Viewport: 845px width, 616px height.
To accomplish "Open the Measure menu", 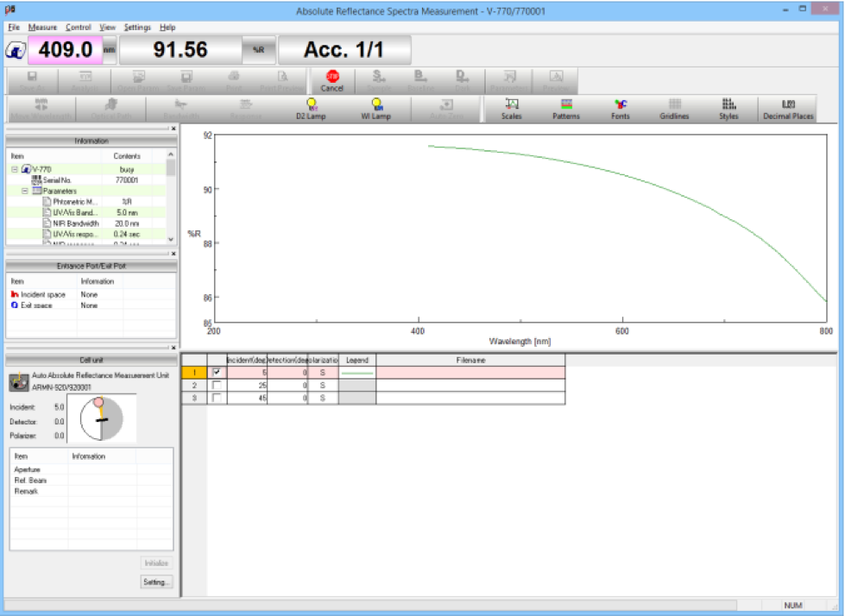I will point(41,27).
